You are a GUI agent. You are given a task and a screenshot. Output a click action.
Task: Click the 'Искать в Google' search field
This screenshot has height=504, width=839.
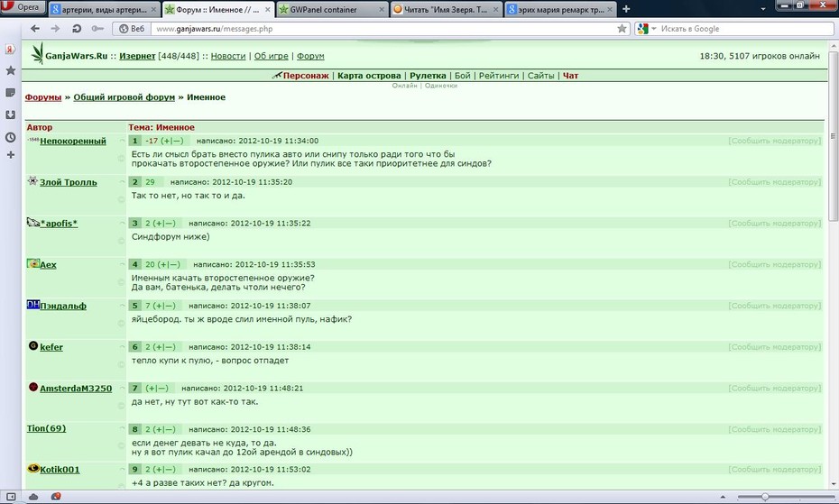pyautogui.click(x=746, y=29)
